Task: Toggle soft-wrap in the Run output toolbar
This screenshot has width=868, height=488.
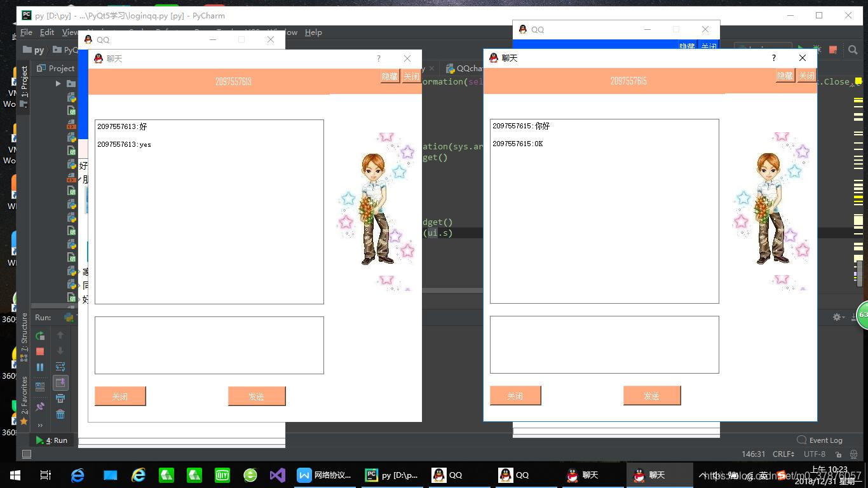Action: (x=60, y=367)
